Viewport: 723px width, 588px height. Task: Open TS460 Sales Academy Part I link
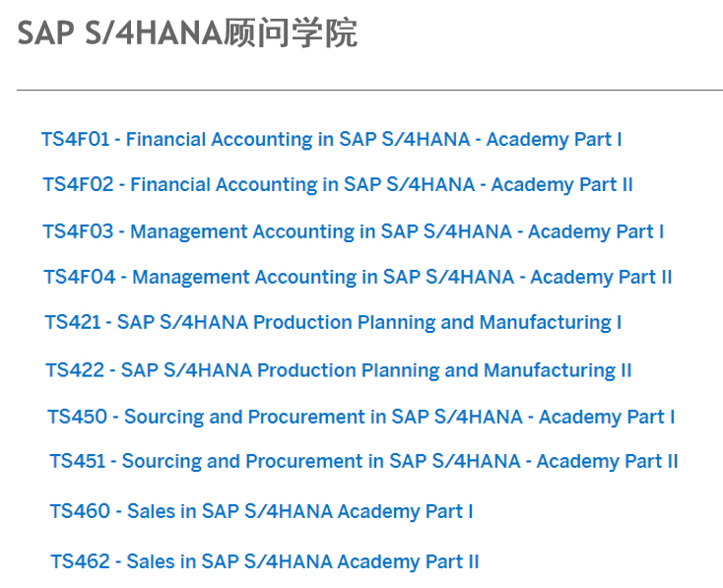point(261,512)
